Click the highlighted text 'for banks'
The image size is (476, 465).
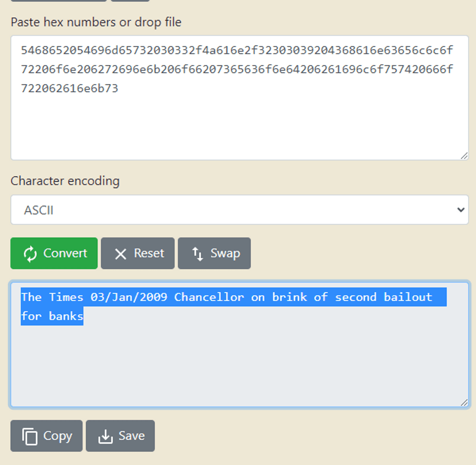tap(52, 316)
